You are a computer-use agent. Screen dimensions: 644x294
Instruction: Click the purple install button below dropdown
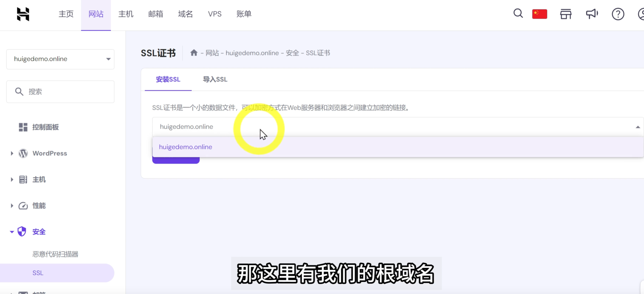(x=176, y=160)
